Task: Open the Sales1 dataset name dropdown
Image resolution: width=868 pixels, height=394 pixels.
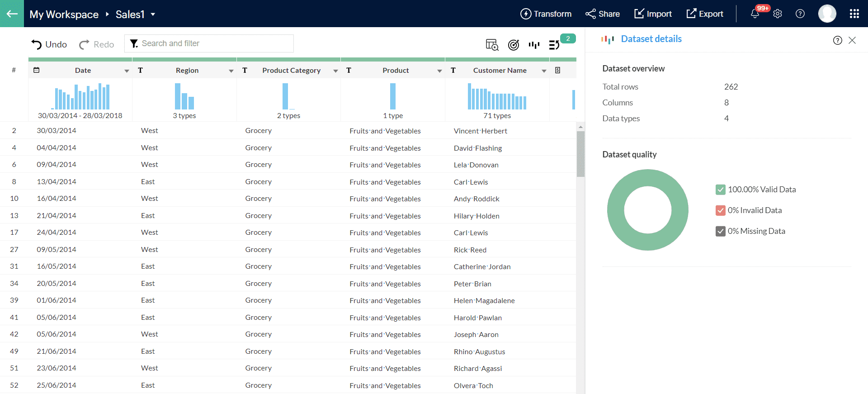Action: pyautogui.click(x=153, y=14)
